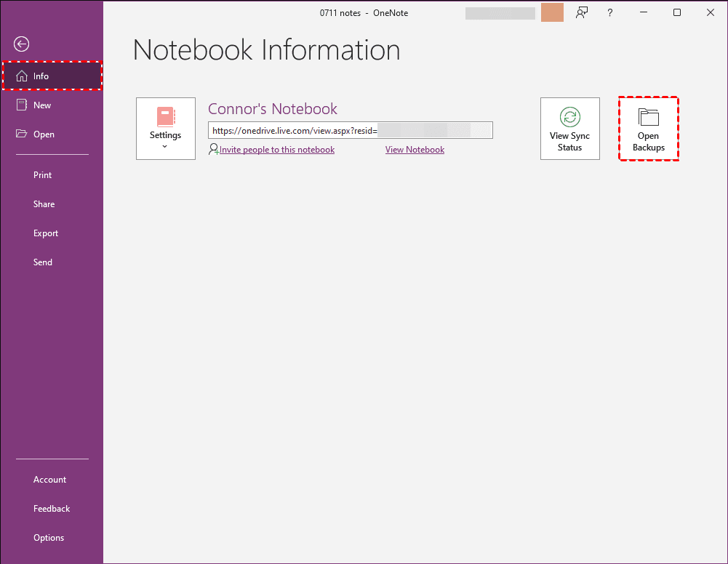
Task: Go to Account settings
Action: [x=49, y=479]
